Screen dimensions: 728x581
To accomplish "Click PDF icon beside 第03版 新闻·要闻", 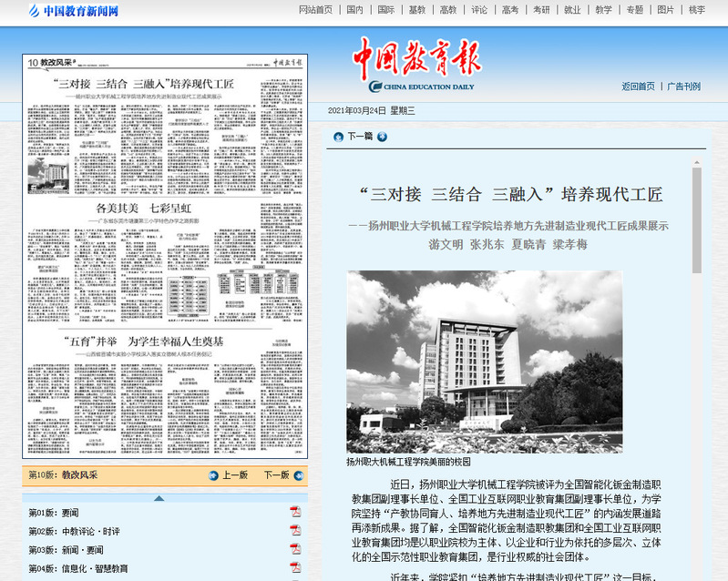I will (x=295, y=549).
